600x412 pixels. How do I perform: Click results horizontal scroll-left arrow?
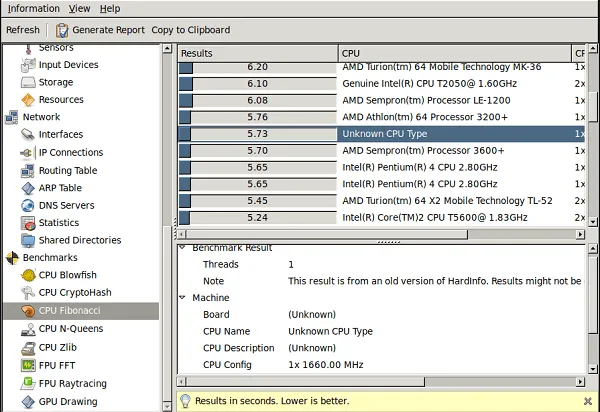[x=182, y=234]
